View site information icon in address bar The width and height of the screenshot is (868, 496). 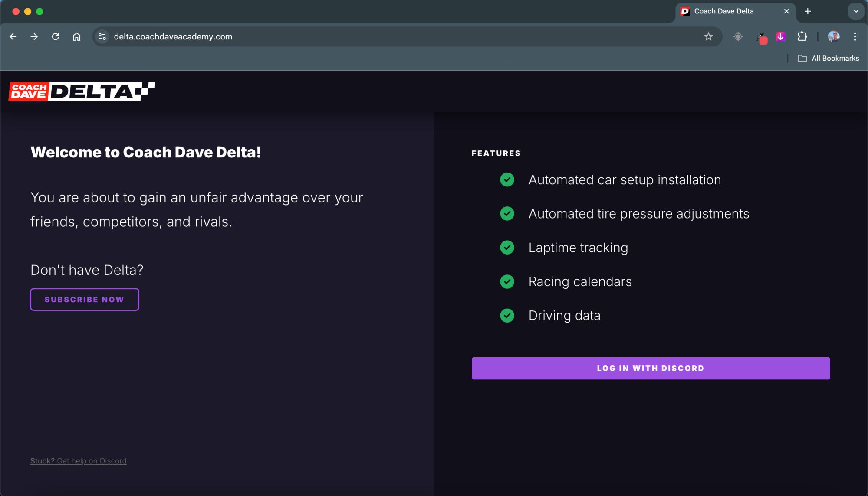pyautogui.click(x=102, y=37)
